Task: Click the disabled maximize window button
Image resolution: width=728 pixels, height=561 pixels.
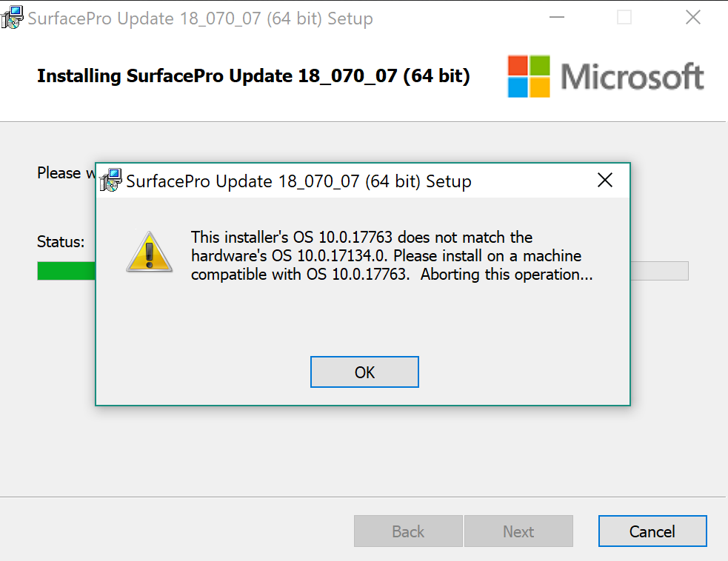Action: pyautogui.click(x=624, y=17)
